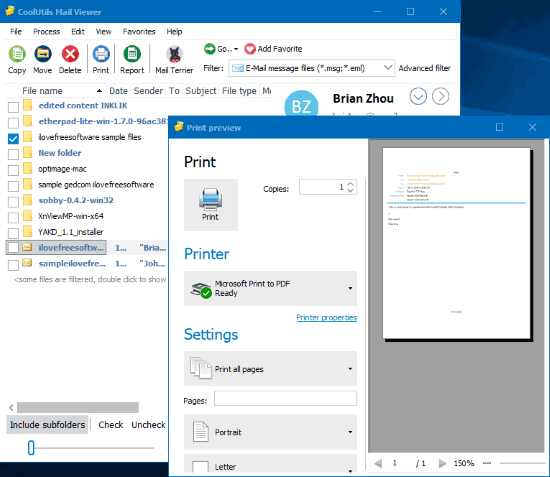Click the page preview thumbnail
The image size is (550, 477).
(x=456, y=243)
